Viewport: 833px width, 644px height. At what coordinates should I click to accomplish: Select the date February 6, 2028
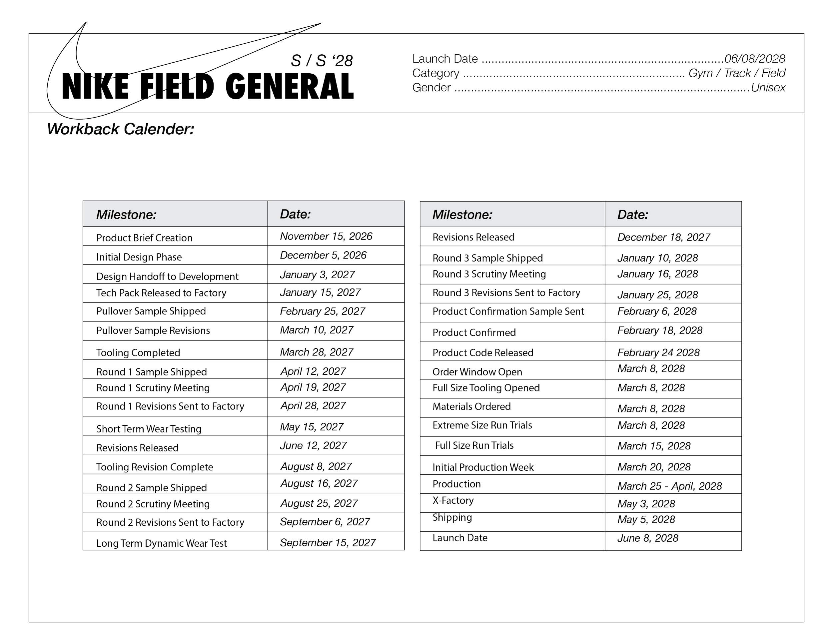tap(657, 312)
